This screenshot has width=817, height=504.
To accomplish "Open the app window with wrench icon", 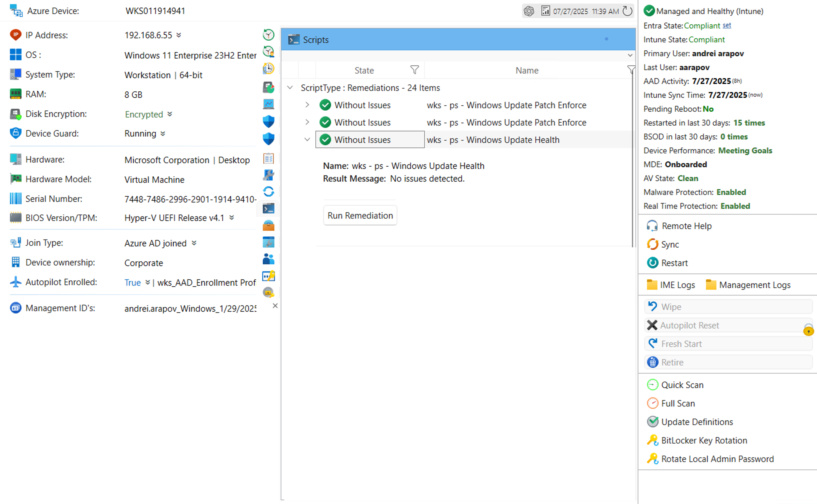I will 269,242.
